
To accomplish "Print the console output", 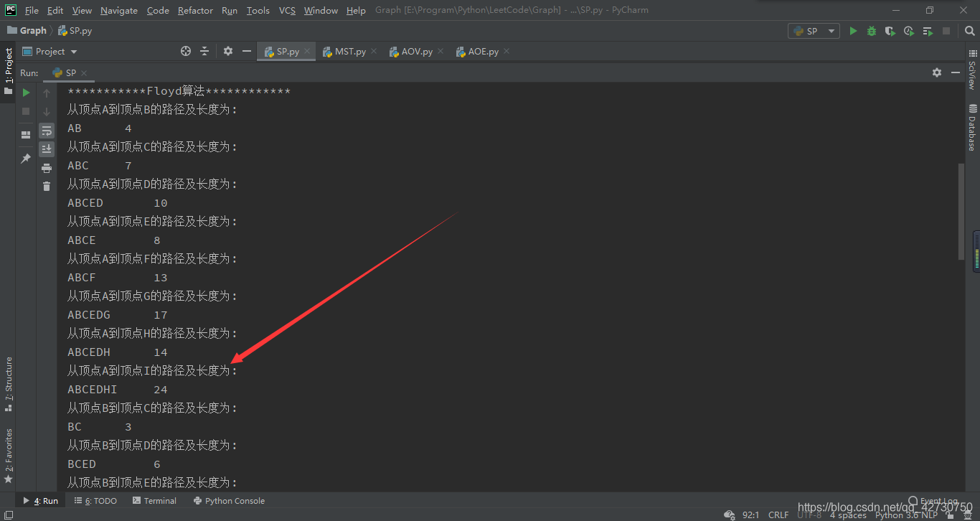I will pyautogui.click(x=47, y=168).
